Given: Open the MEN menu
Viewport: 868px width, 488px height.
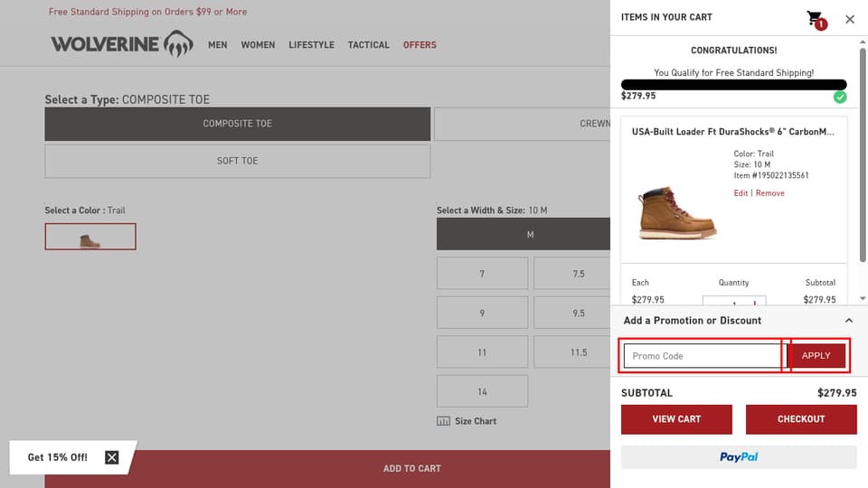Looking at the screenshot, I should (218, 45).
